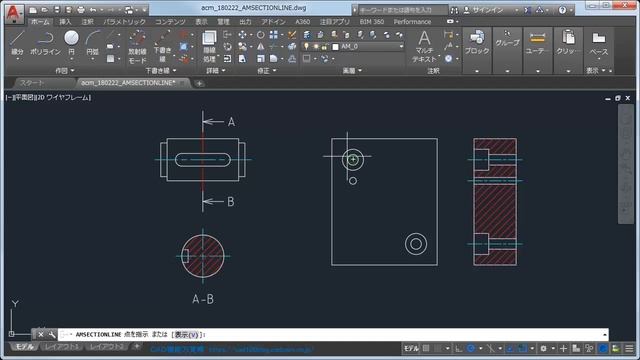Image resolution: width=640 pixels, height=360 pixels.
Task: Expand the 下書き線 panel flyout
Action: 161,71
